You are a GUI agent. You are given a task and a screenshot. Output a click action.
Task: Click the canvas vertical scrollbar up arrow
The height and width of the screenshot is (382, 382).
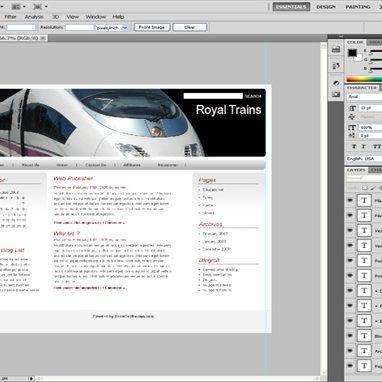(323, 45)
